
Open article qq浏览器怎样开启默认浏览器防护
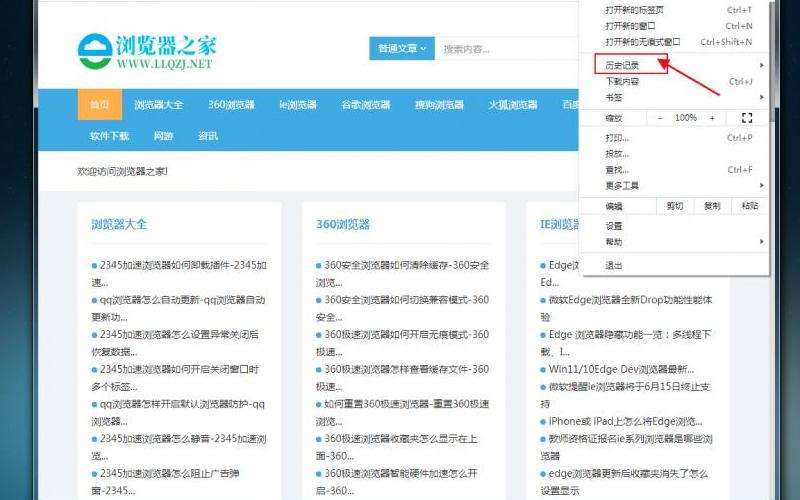tap(179, 412)
